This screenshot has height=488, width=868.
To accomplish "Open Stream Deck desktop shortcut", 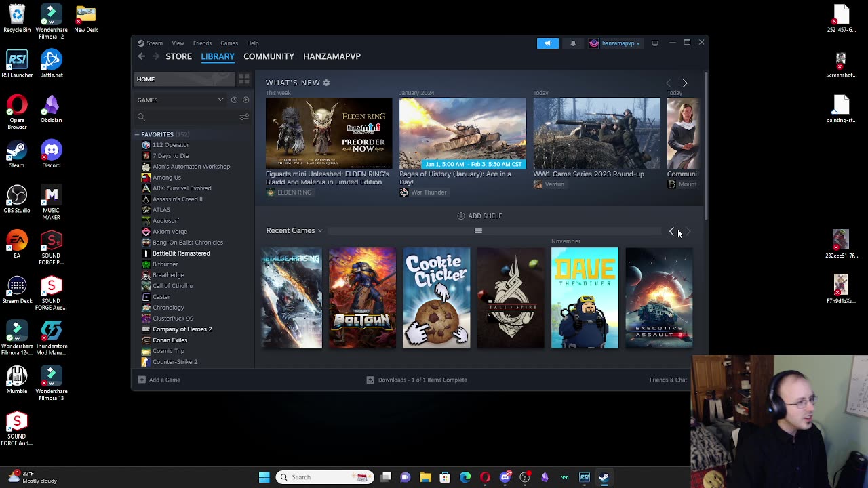I will (17, 290).
